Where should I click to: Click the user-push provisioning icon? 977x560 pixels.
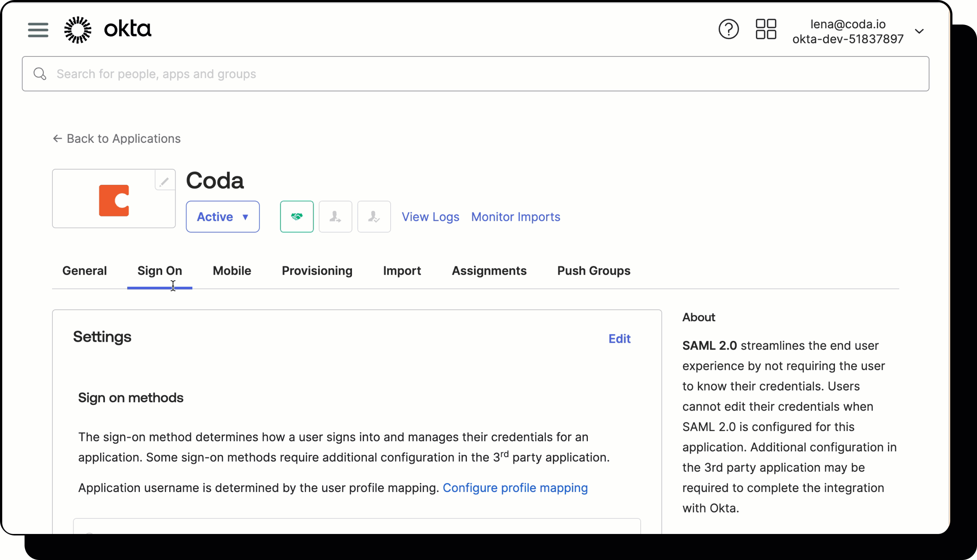coord(335,216)
